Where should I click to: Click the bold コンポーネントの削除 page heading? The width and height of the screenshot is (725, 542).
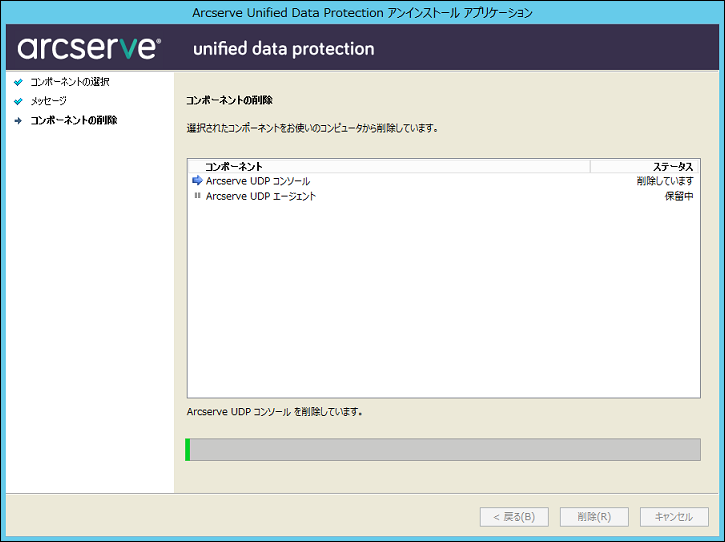229,100
